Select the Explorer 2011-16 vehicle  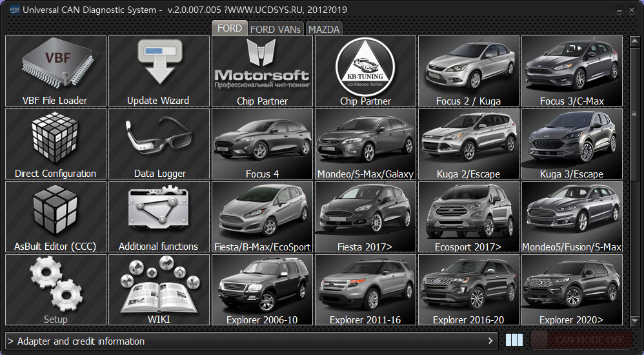click(x=365, y=290)
